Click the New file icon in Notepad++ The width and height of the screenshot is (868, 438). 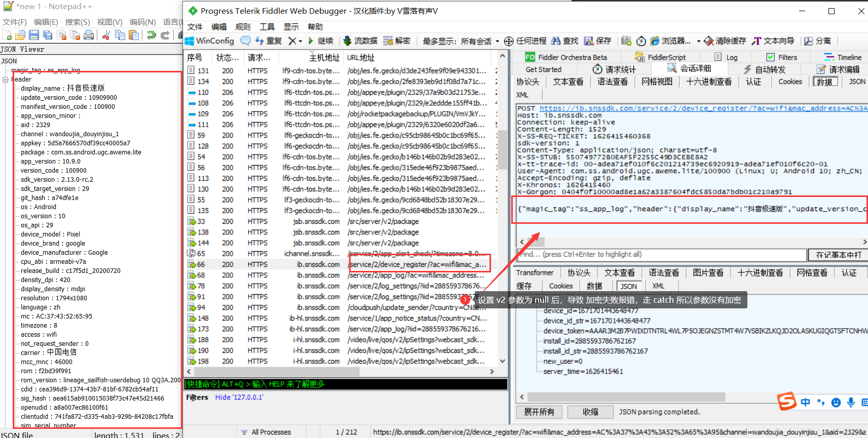(x=7, y=35)
